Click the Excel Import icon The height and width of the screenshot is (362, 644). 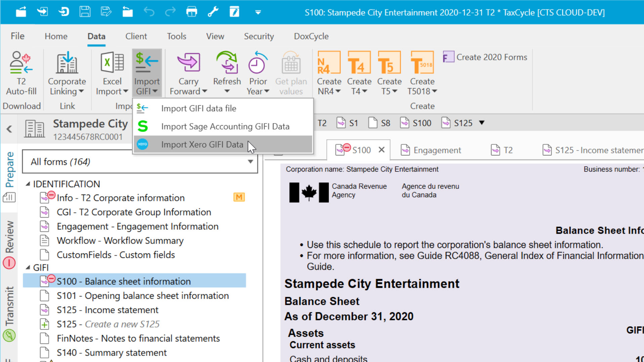[112, 63]
